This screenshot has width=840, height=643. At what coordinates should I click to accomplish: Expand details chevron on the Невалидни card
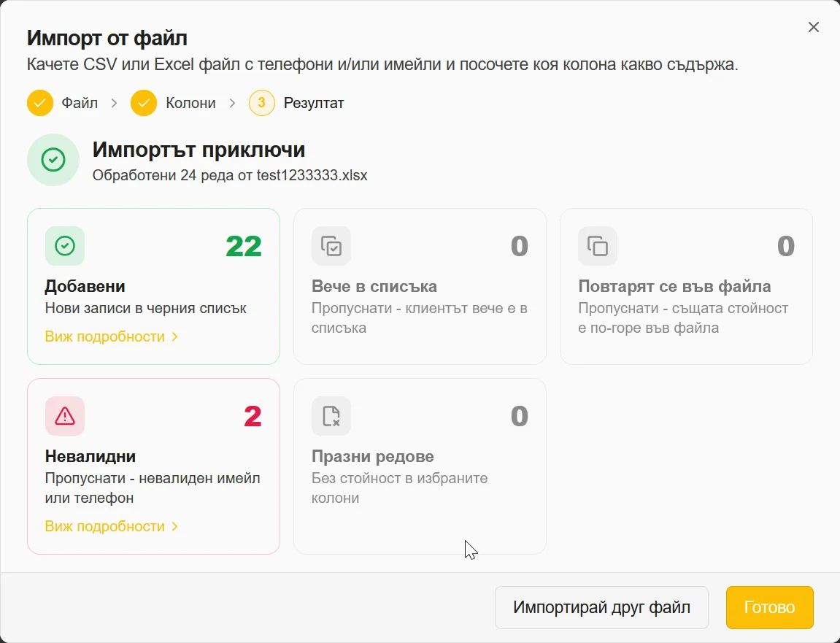click(x=174, y=527)
